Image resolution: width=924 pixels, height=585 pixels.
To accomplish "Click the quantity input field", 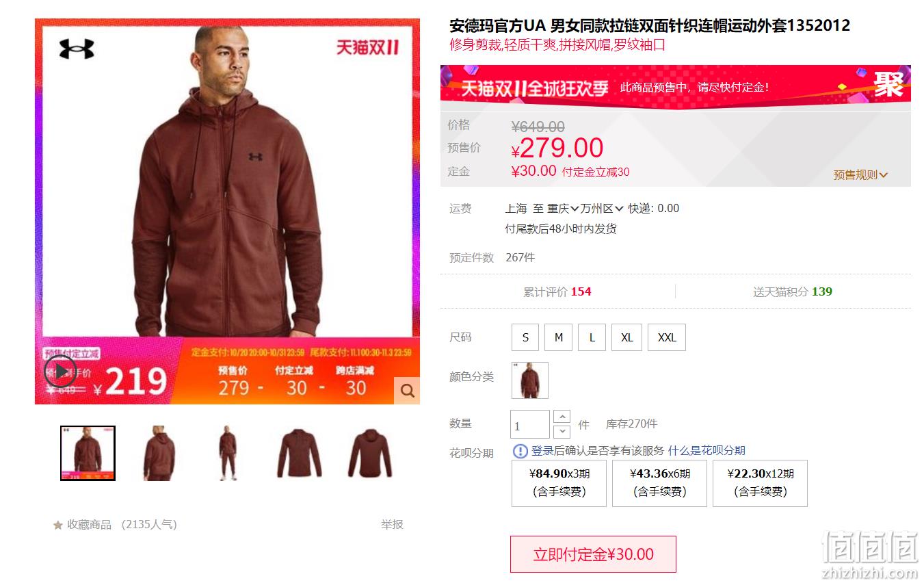I will (x=530, y=424).
